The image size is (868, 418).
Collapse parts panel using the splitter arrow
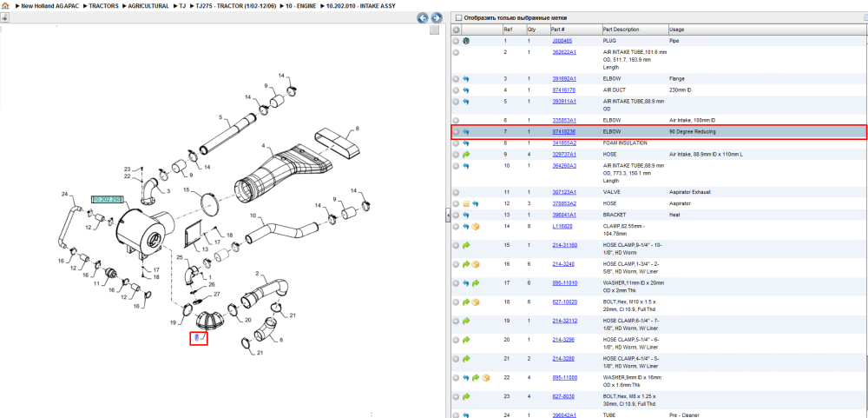tap(448, 216)
